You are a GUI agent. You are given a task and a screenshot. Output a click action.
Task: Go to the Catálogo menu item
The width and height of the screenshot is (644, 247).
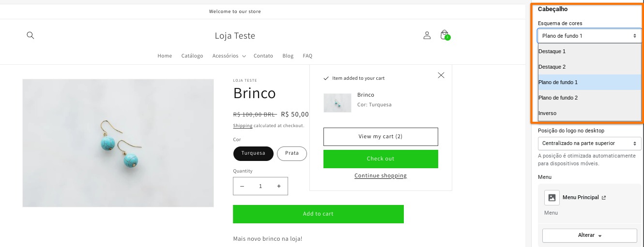pos(192,56)
